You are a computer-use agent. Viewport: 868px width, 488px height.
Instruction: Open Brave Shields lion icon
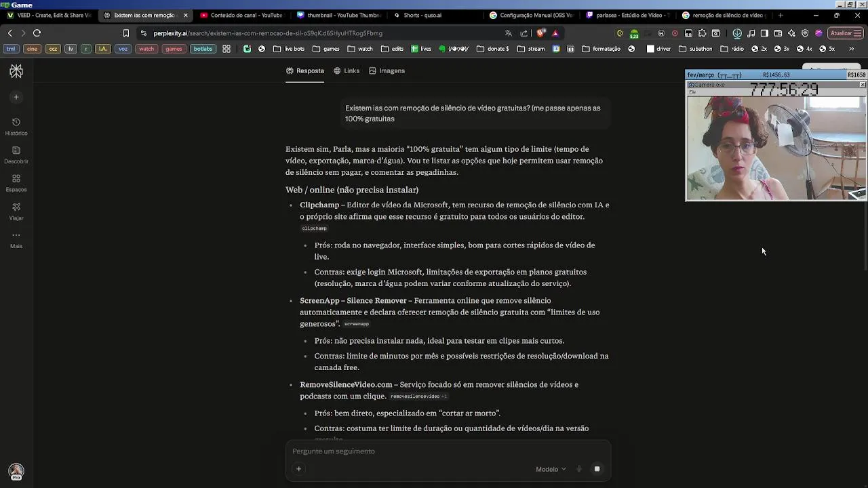(540, 33)
